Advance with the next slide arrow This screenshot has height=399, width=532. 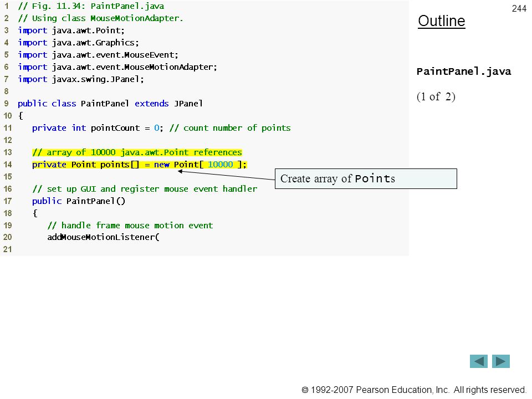coord(501,361)
